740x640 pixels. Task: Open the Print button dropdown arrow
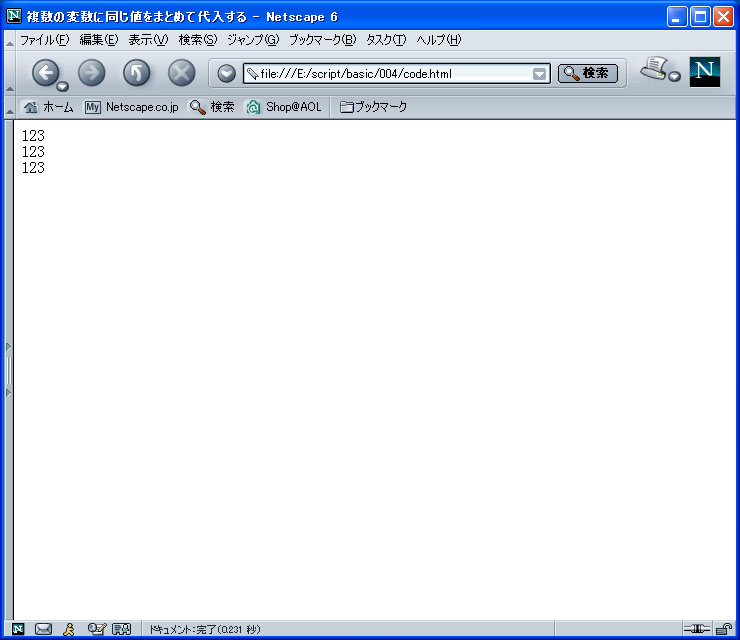pyautogui.click(x=675, y=76)
